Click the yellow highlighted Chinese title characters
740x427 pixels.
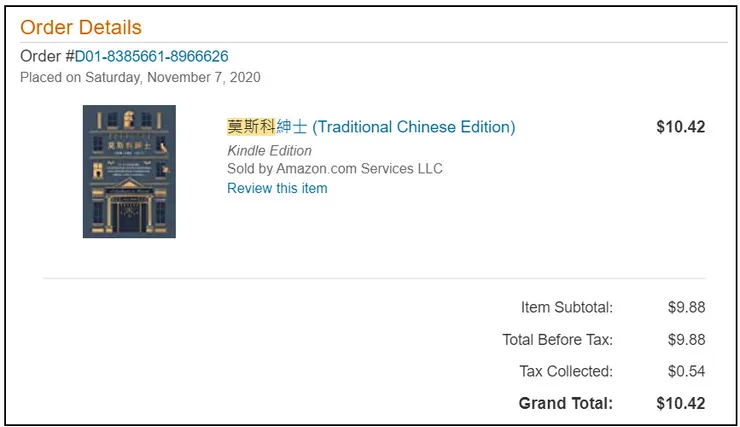(x=251, y=127)
